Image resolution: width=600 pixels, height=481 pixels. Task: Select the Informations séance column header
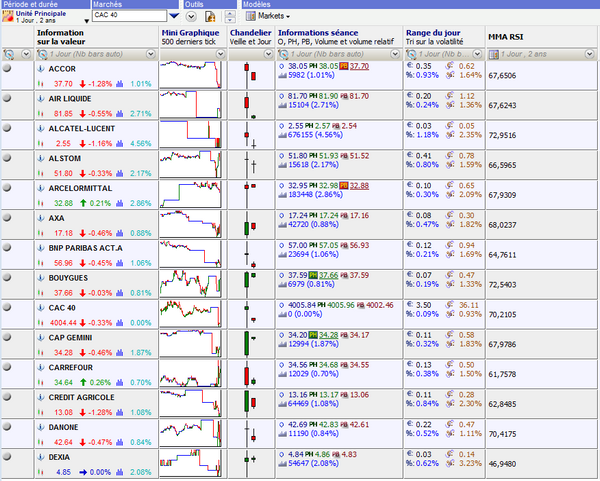tap(339, 37)
